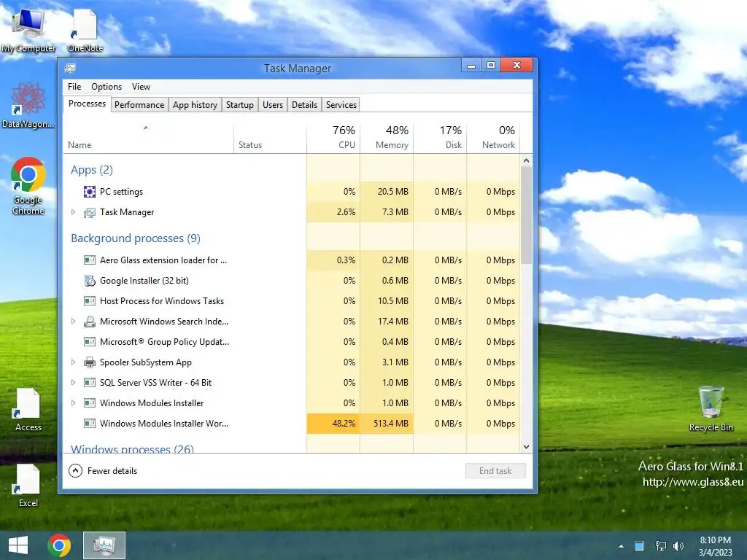The image size is (747, 560).
Task: Open the Options menu
Action: pos(107,87)
